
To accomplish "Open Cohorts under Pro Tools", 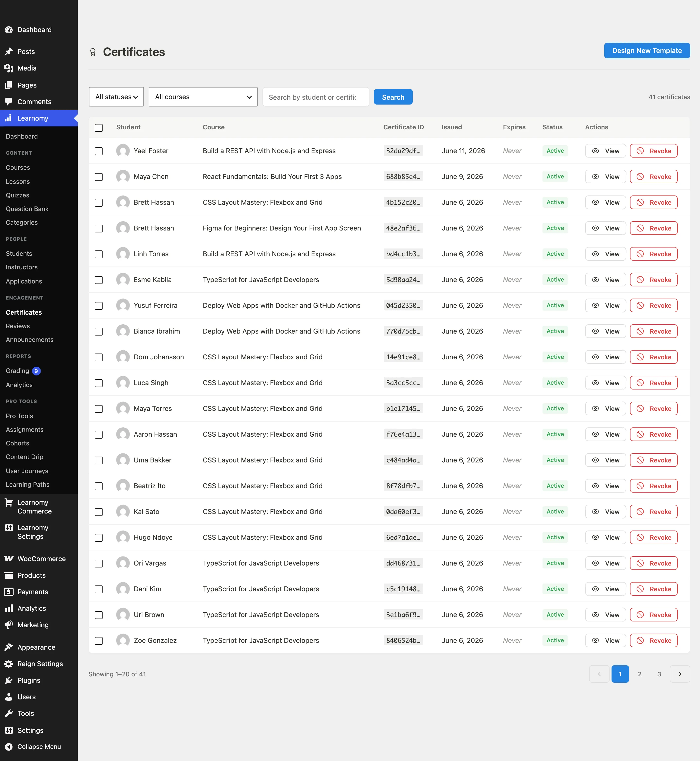I will click(x=17, y=443).
